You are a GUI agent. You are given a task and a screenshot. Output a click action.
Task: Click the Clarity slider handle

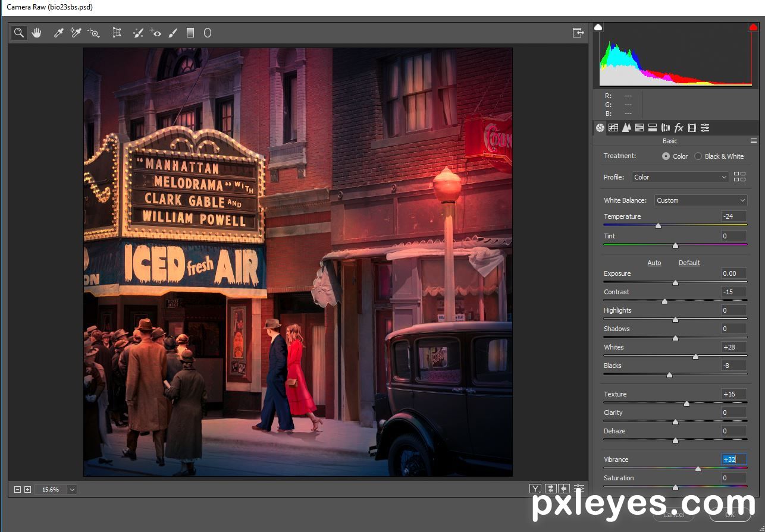coord(675,422)
